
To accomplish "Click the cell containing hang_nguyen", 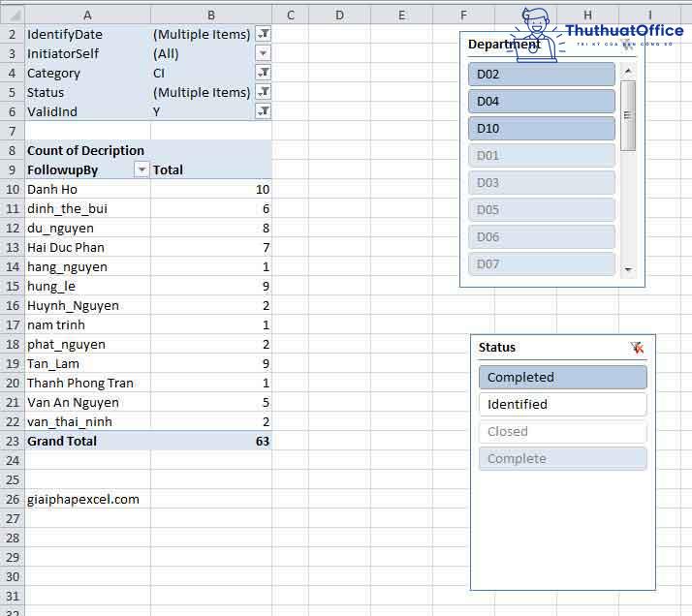I will pyautogui.click(x=87, y=266).
